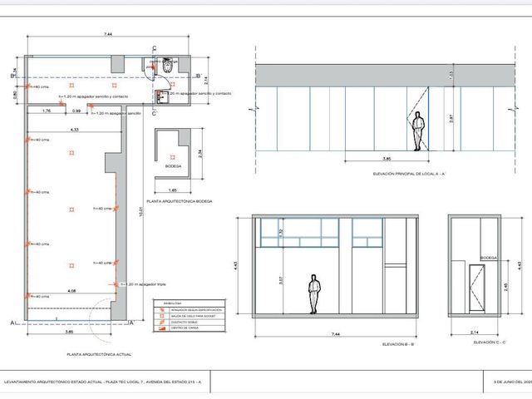The height and width of the screenshot is (399, 532).
Task: Click the door in Elevación C-C
Action: tap(476, 288)
